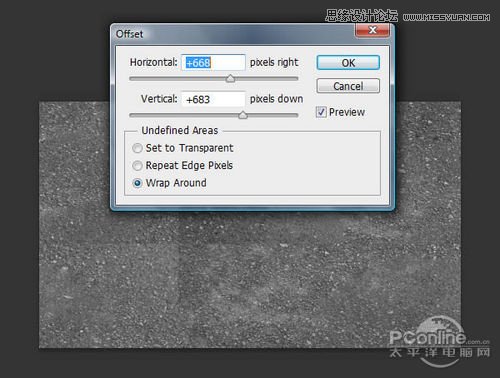
Task: Click the "pixels right" label
Action: tap(274, 62)
